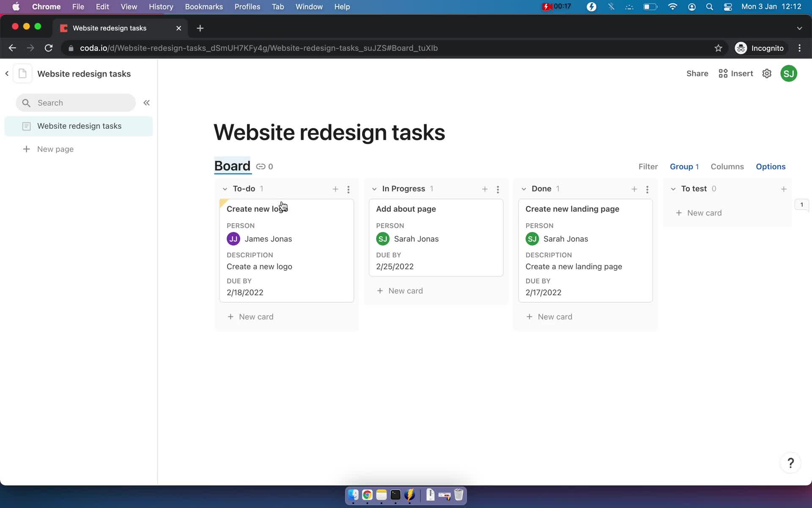
Task: Click the doc icon next to sidebar title
Action: 23,74
